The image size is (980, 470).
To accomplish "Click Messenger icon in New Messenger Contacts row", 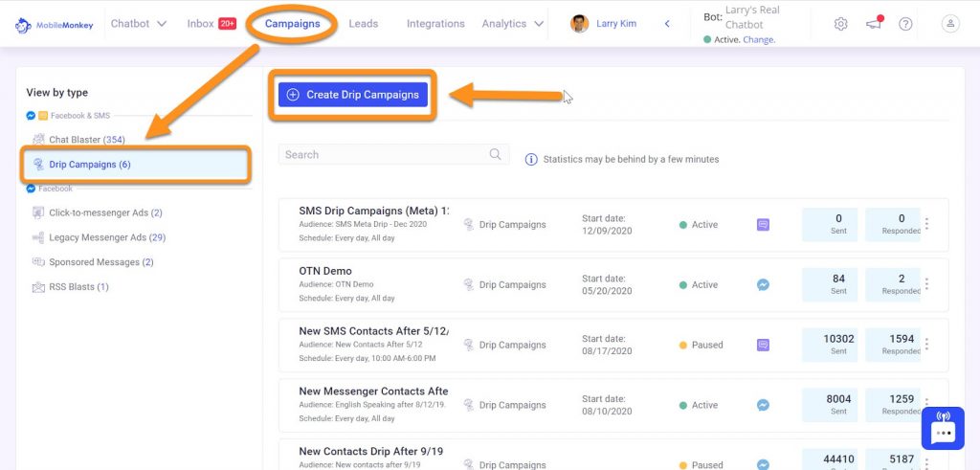I will pos(763,405).
